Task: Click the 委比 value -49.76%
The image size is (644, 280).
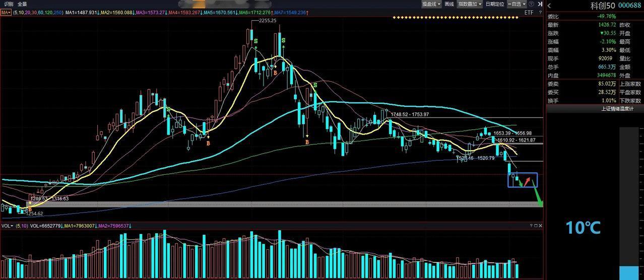Action: [606, 16]
